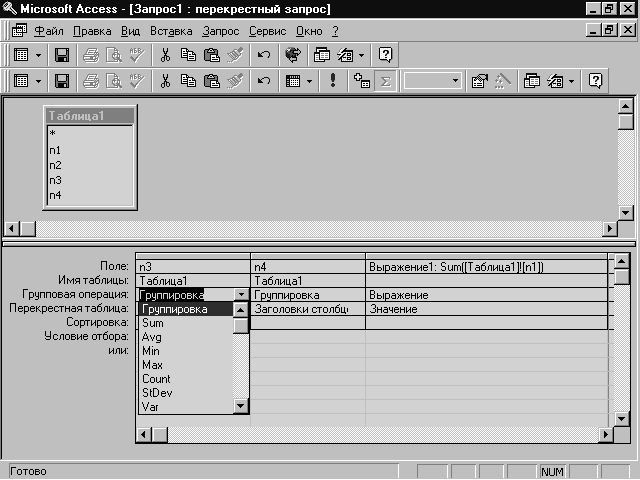Click the n4 field cell in grid
This screenshot has height=480, width=640.
(307, 267)
